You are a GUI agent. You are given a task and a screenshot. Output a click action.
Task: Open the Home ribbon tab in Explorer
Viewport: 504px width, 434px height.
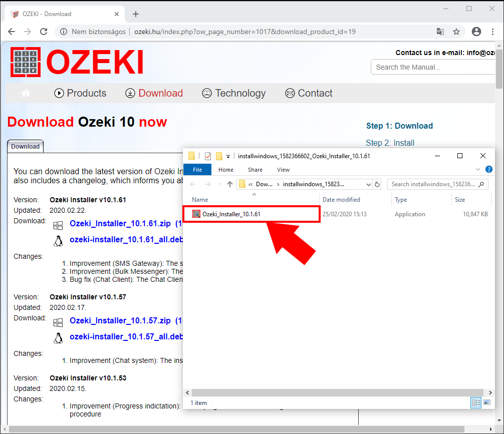tap(226, 170)
